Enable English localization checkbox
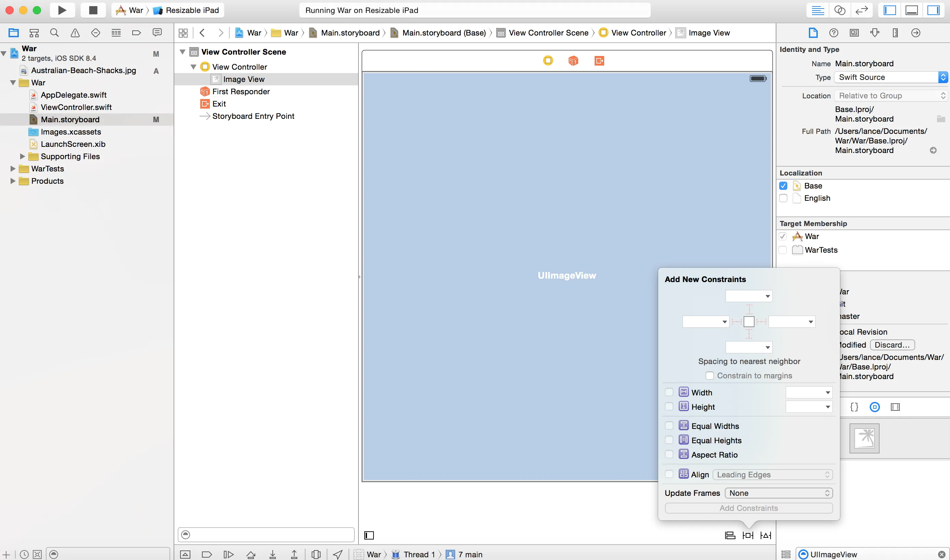Screen dimensions: 950x560 (783, 198)
